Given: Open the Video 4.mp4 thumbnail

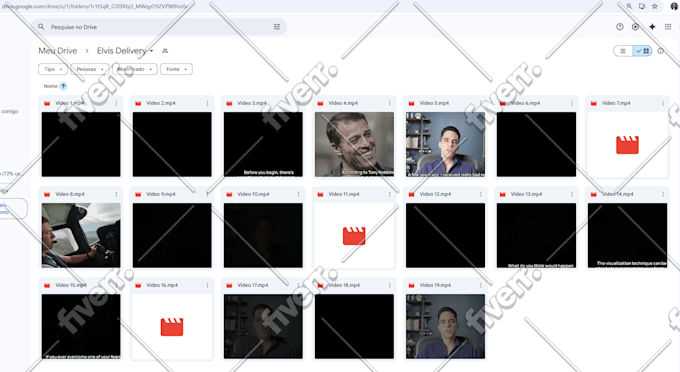Looking at the screenshot, I should pyautogui.click(x=354, y=144).
